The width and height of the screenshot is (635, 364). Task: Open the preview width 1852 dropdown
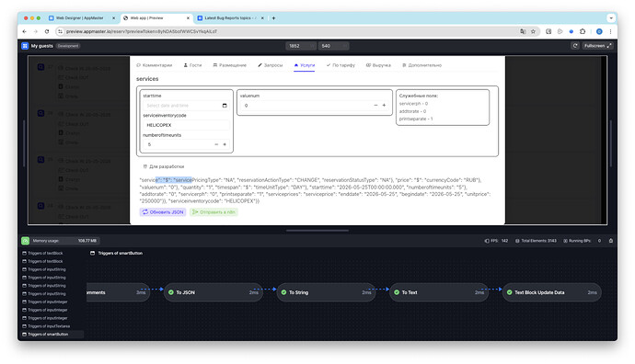[301, 46]
